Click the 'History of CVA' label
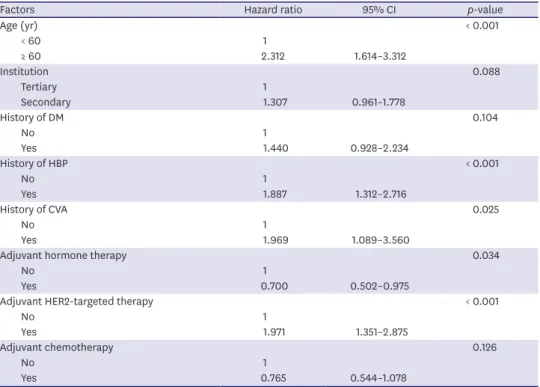Screen dimensions: 540x387 click(x=33, y=210)
